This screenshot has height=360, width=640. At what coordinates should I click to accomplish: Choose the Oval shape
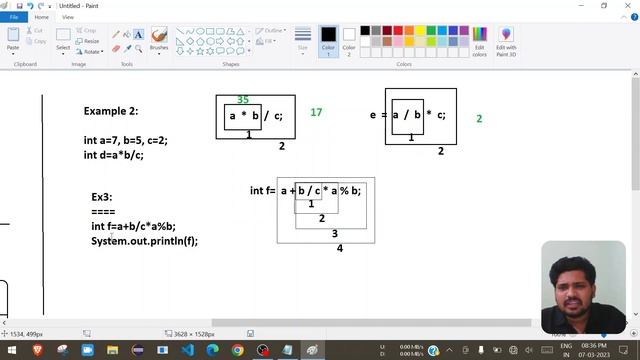(200, 31)
